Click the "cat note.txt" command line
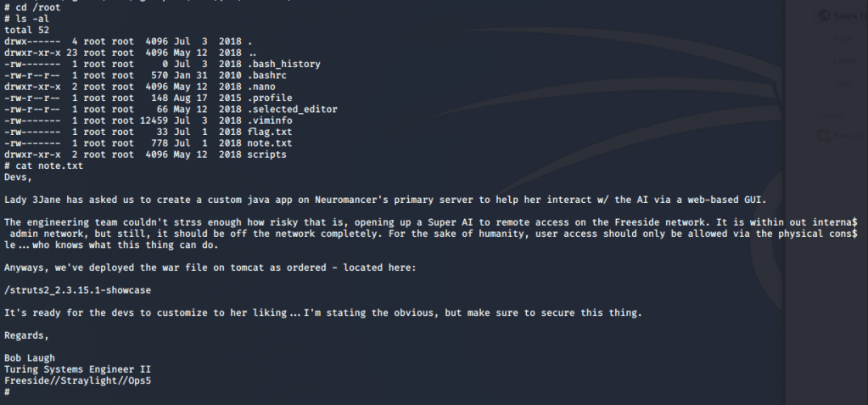This screenshot has width=868, height=405. pos(43,166)
